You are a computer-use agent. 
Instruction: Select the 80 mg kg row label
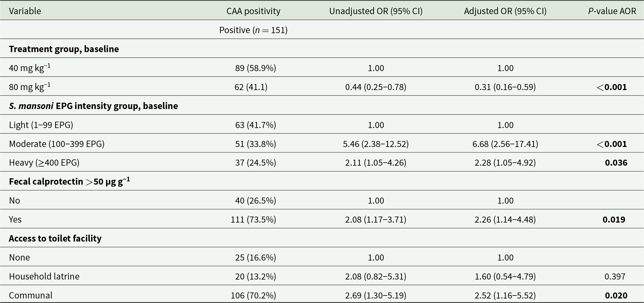[30, 87]
